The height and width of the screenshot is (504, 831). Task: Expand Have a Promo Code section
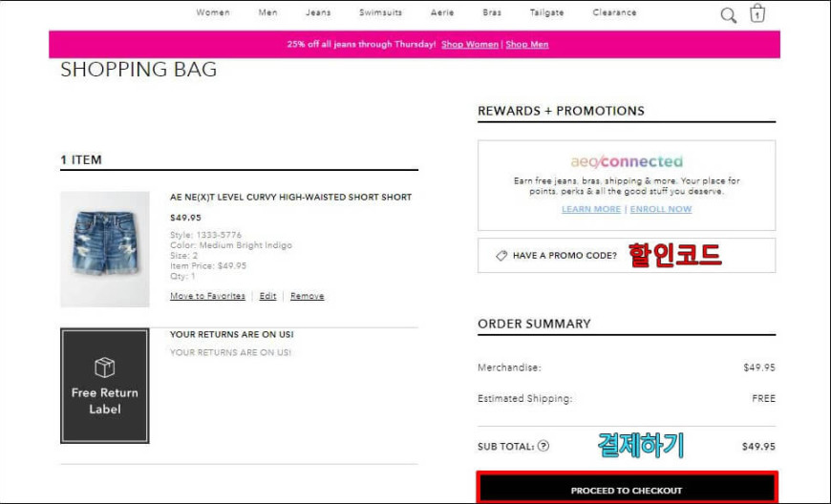point(627,255)
